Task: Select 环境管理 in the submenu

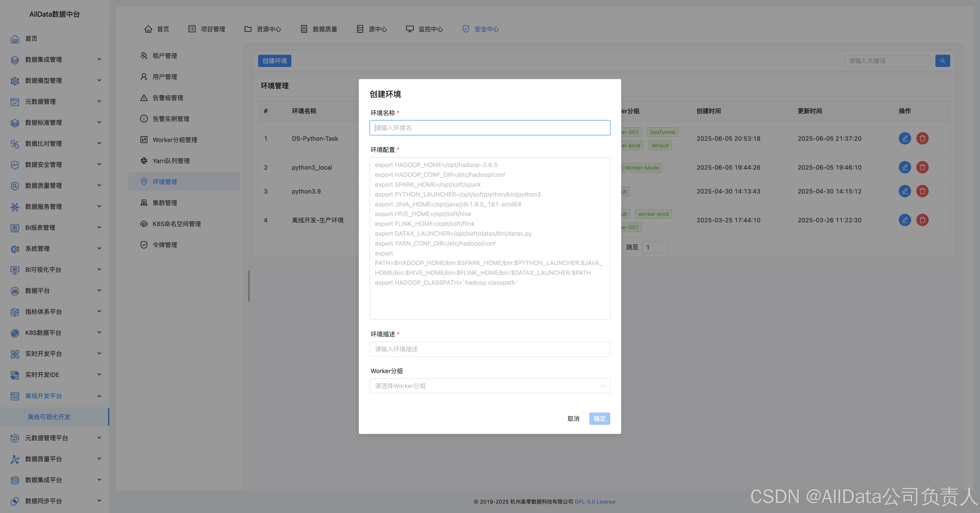Action: coord(184,182)
